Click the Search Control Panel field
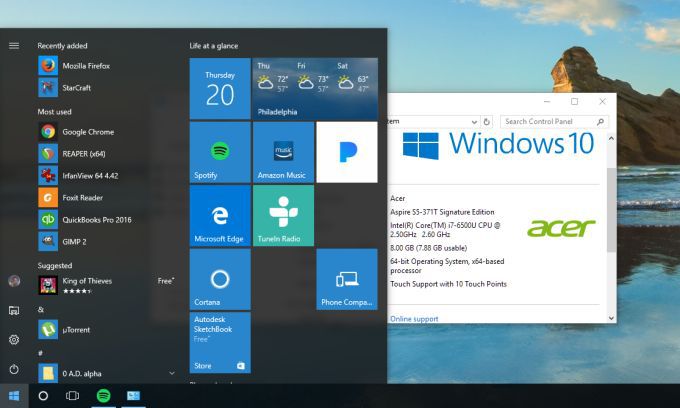Image resolution: width=680 pixels, height=408 pixels. point(550,121)
